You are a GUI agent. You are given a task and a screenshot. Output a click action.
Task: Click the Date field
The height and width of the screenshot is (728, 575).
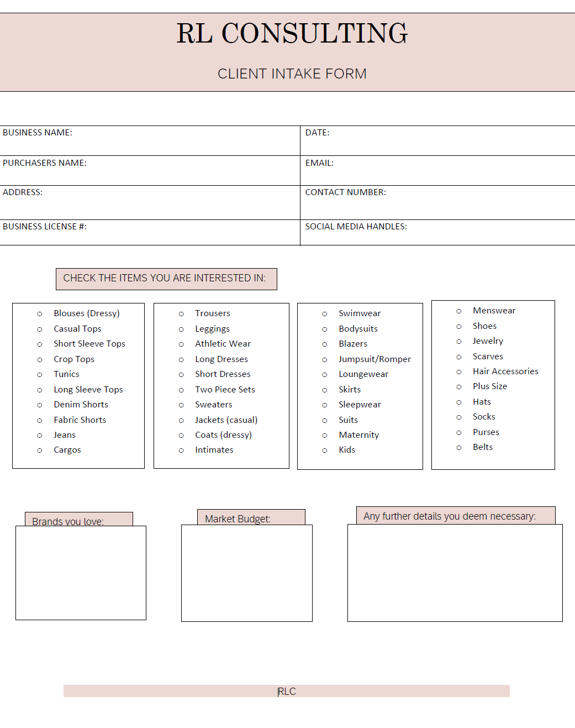click(x=437, y=140)
